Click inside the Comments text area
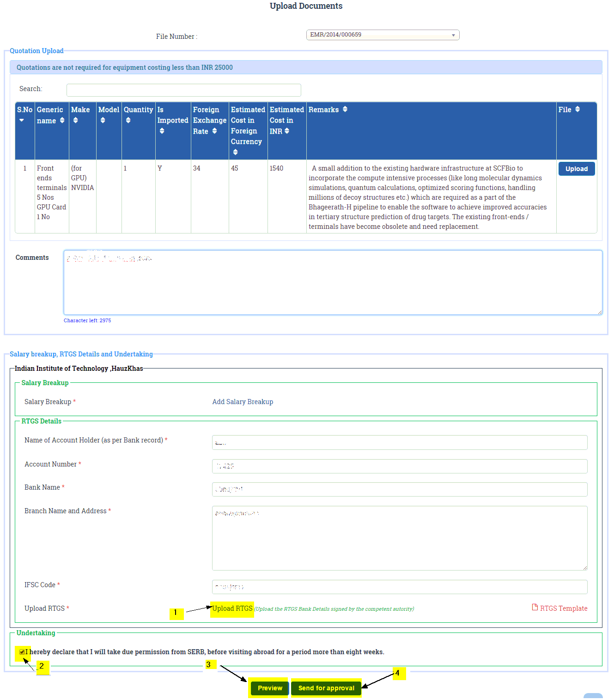The image size is (614, 700). click(x=333, y=282)
